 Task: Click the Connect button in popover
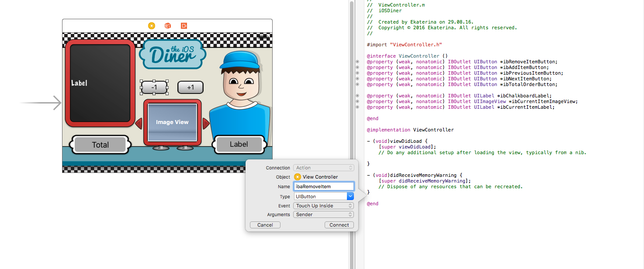tap(339, 225)
